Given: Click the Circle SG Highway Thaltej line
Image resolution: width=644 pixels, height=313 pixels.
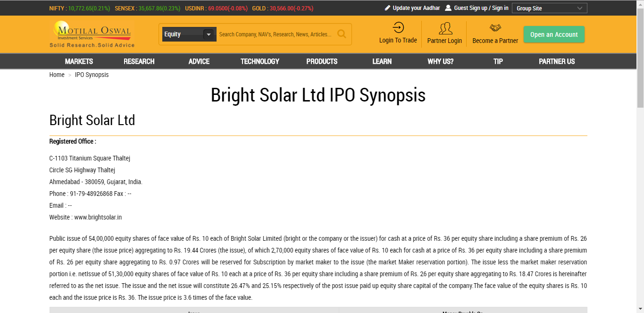Looking at the screenshot, I should [x=82, y=170].
